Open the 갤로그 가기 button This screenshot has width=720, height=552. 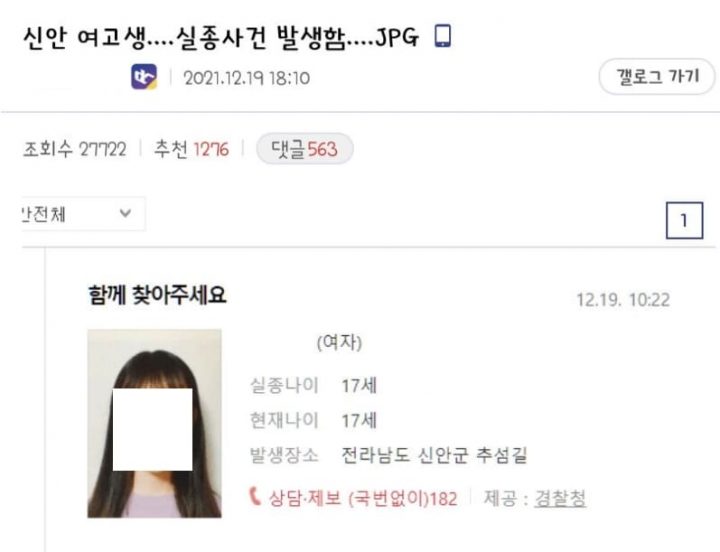657,76
